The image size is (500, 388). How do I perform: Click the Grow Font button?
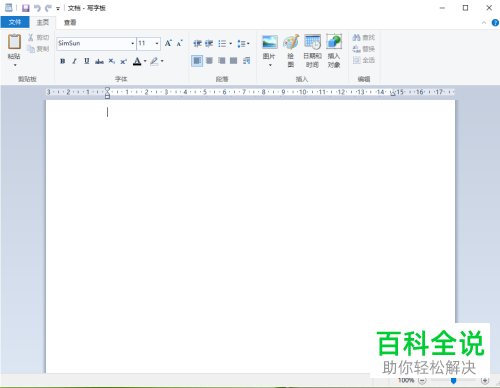[168, 43]
